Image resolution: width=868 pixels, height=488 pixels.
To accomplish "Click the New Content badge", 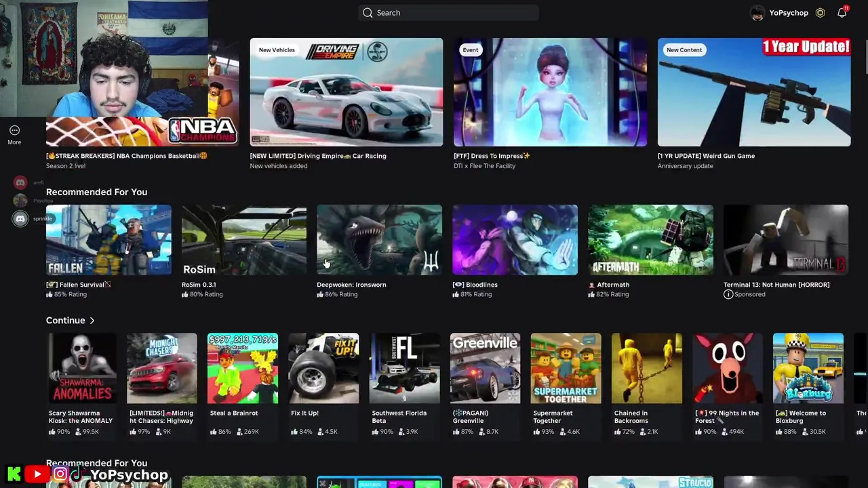I will point(684,50).
